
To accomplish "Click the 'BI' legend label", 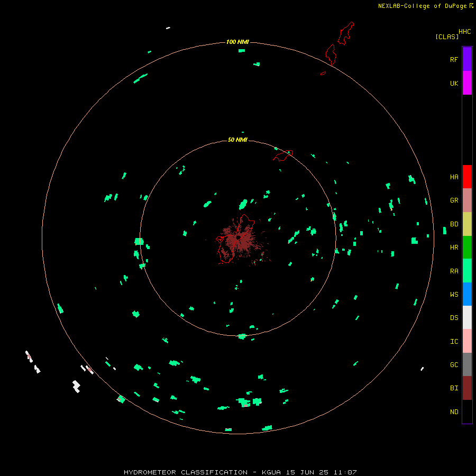I will point(454,388).
